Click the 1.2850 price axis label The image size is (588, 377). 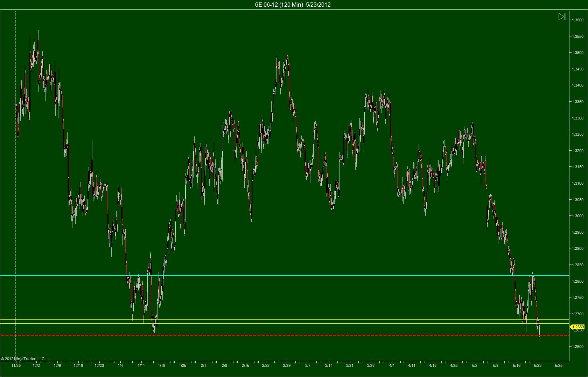577,265
